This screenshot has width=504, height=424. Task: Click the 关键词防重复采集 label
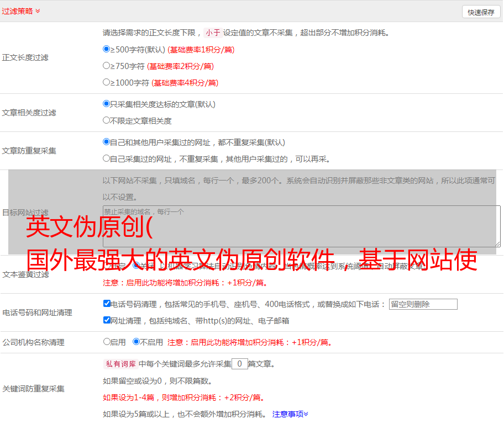pyautogui.click(x=33, y=389)
